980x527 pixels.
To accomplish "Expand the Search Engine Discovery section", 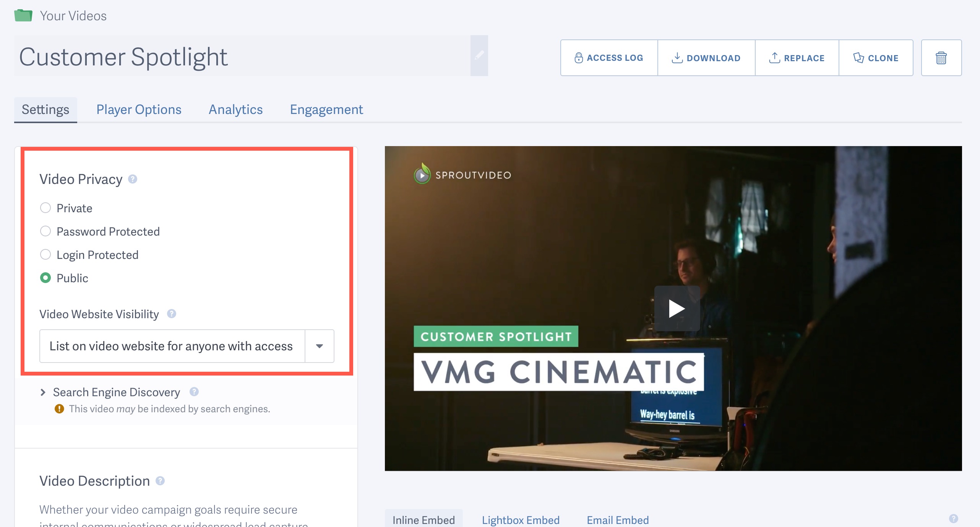I will coord(42,392).
